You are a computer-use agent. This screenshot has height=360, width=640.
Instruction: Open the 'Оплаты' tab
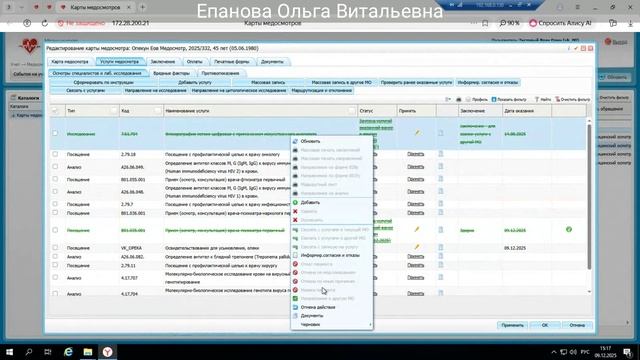[x=195, y=62]
